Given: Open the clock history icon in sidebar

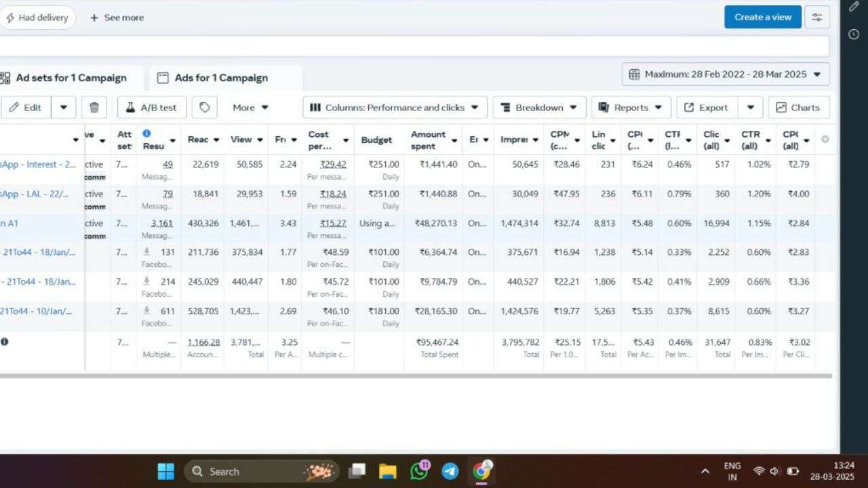Looking at the screenshot, I should 854,34.
